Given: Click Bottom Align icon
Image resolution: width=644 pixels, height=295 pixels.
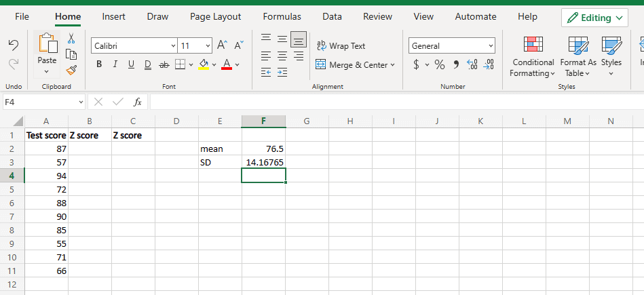Looking at the screenshot, I should click(299, 39).
